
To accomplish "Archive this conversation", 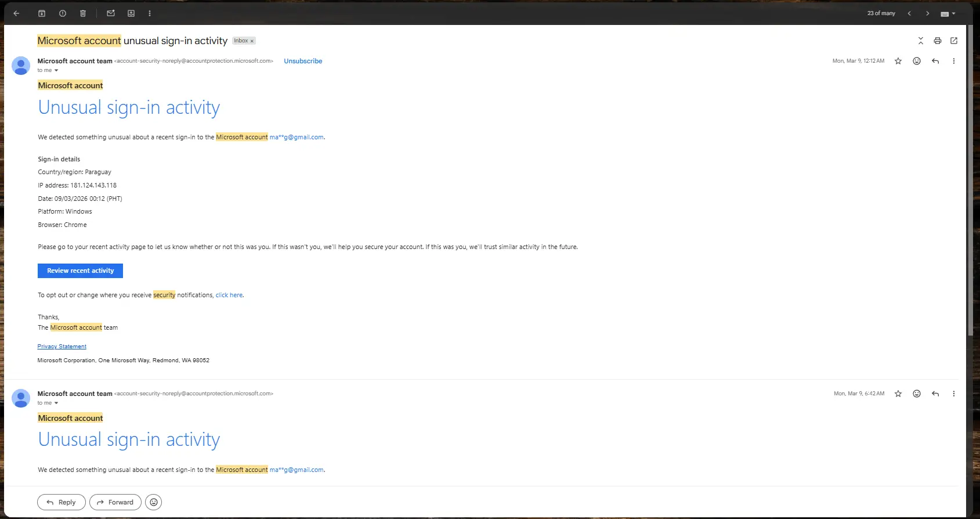I will click(x=42, y=13).
